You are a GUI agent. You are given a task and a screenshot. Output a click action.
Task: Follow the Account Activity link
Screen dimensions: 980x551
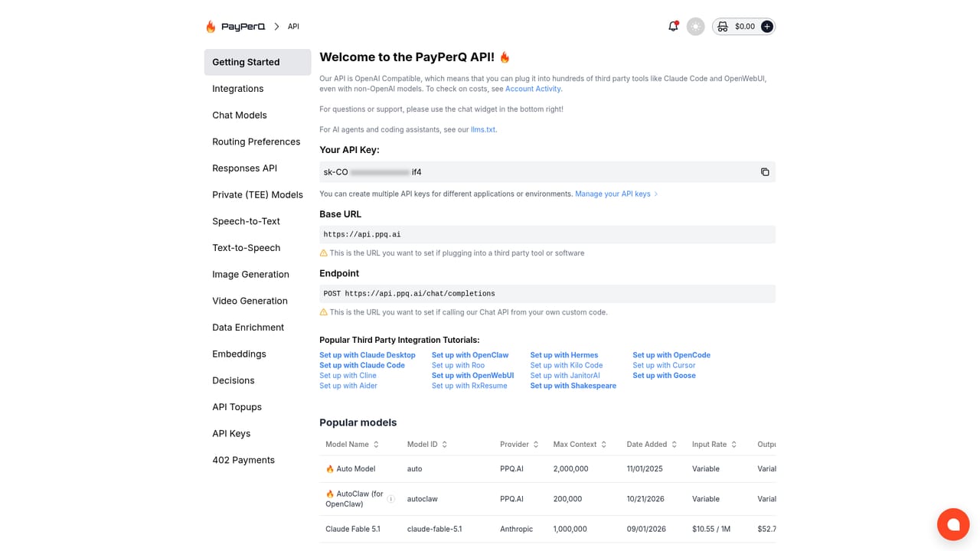(533, 89)
